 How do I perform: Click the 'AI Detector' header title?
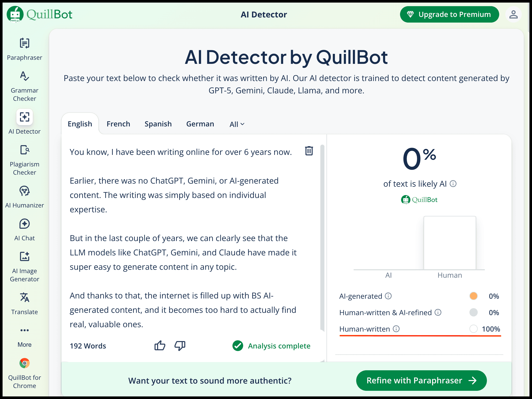click(x=264, y=15)
